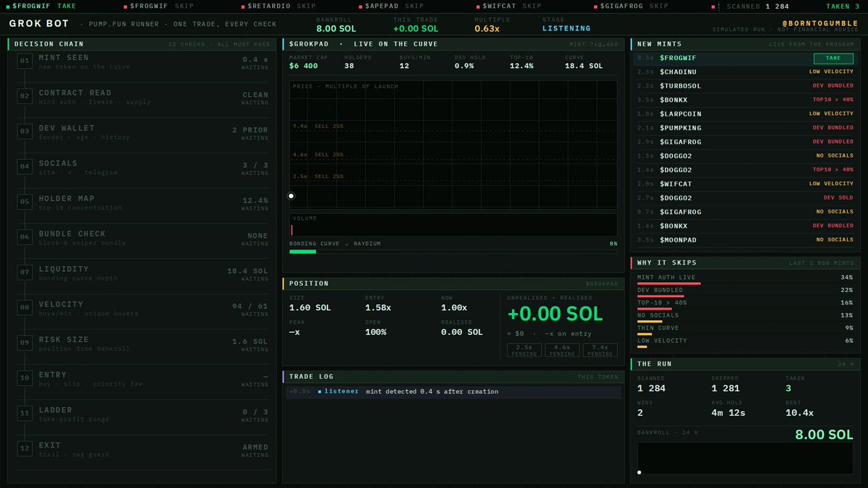Select the 09 badge for Risk Size
Image resolution: width=868 pixels, height=488 pixels.
pyautogui.click(x=25, y=343)
